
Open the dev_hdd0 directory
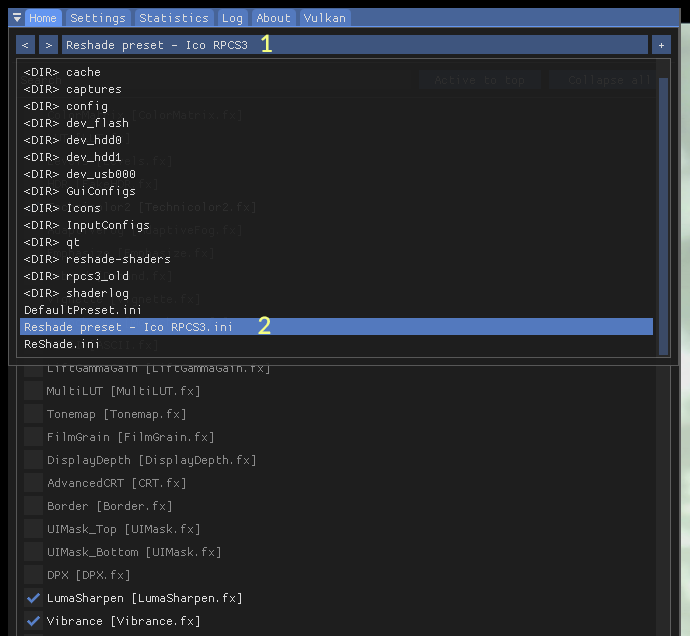[x=337, y=140]
